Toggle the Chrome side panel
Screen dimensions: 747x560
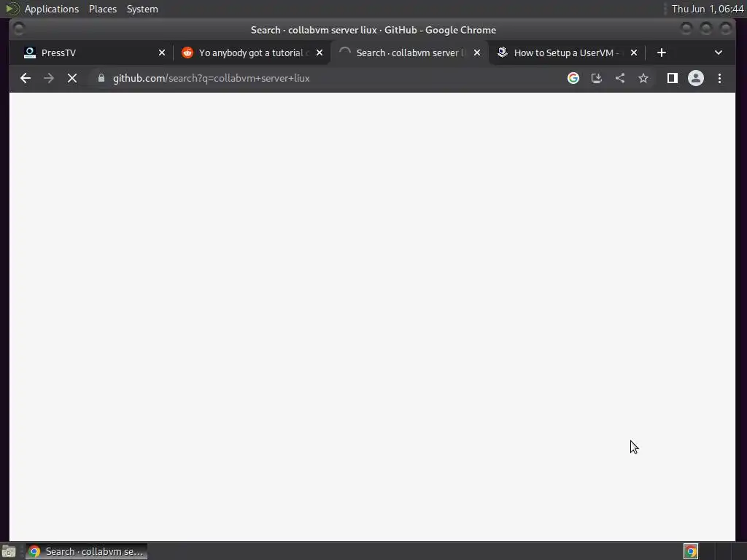tap(672, 78)
